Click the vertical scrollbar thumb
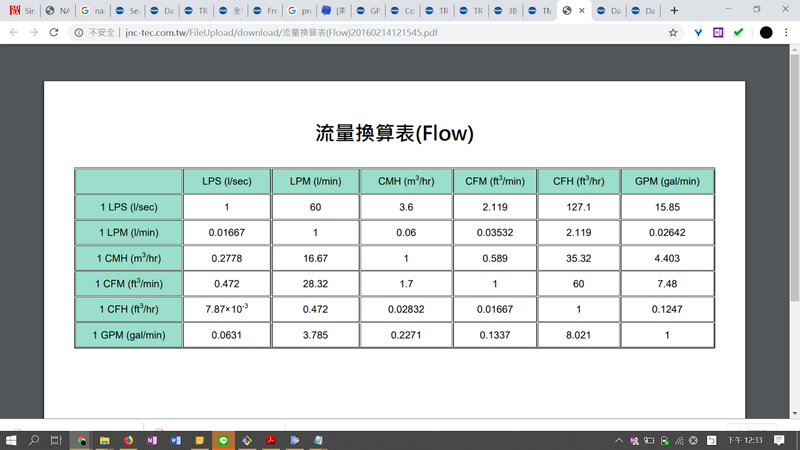The width and height of the screenshot is (800, 450). pyautogui.click(x=794, y=178)
